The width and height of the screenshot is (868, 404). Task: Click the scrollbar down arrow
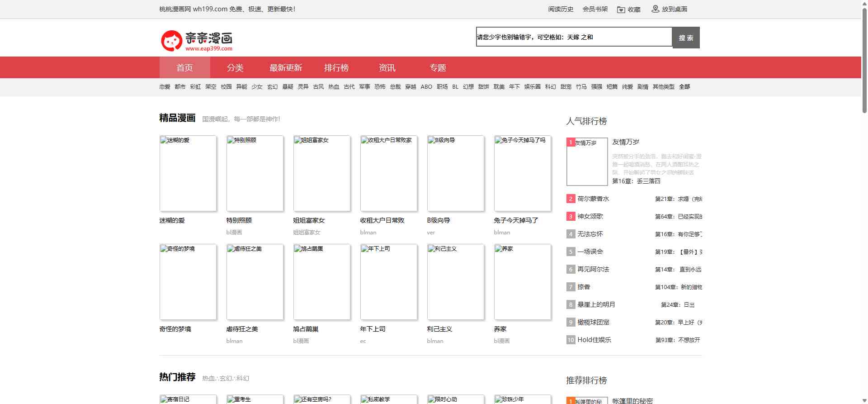[864, 401]
